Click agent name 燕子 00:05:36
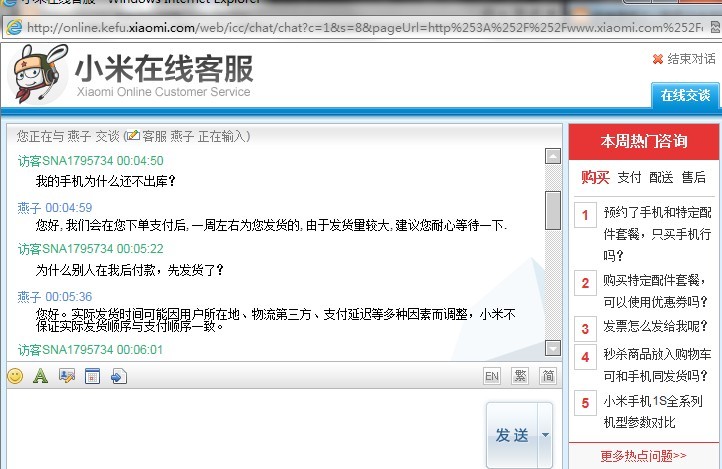Image resolution: width=722 pixels, height=469 pixels. tap(55, 297)
